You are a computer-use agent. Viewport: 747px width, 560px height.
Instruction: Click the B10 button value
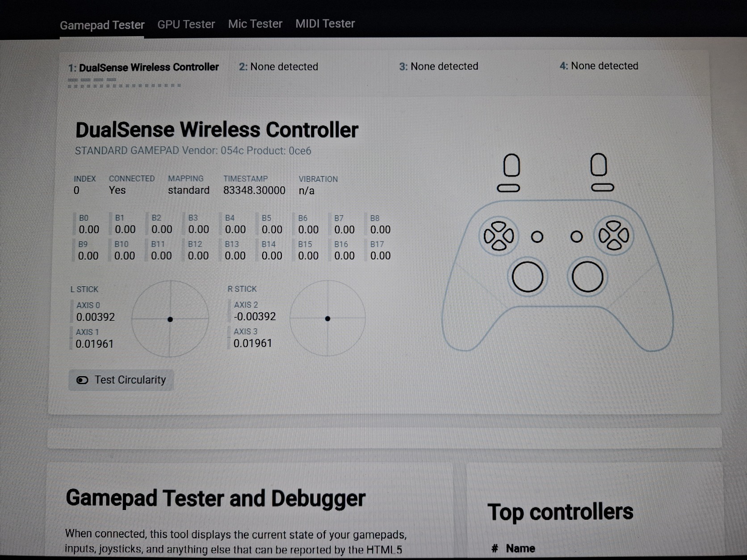point(125,256)
